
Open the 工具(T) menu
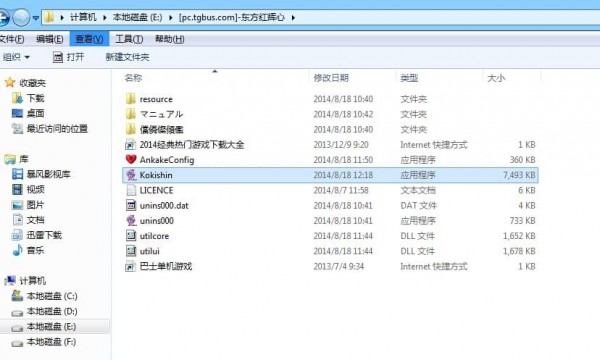(129, 39)
